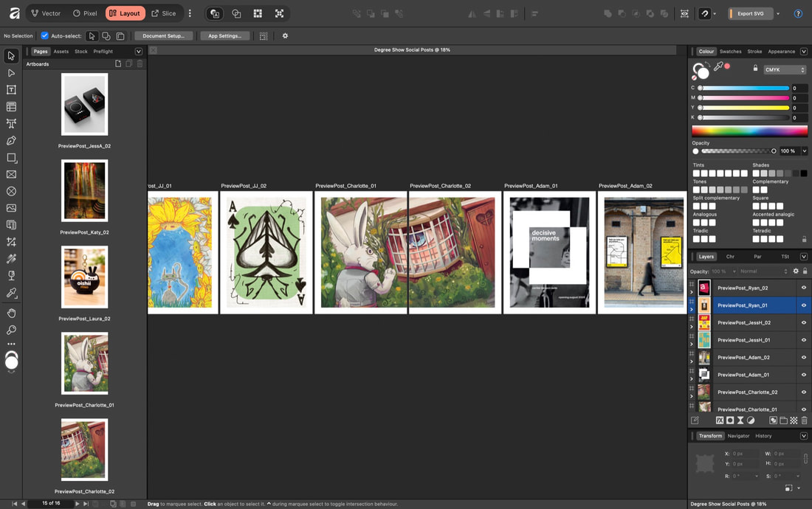Viewport: 812px width, 509px height.
Task: Open the Export SVG dropdown arrow
Action: (x=778, y=13)
